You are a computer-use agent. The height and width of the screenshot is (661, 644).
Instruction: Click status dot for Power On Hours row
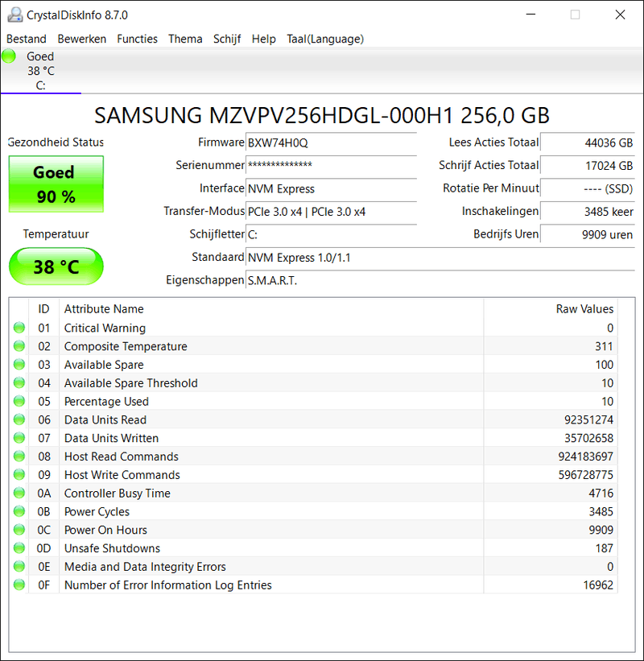coord(19,530)
